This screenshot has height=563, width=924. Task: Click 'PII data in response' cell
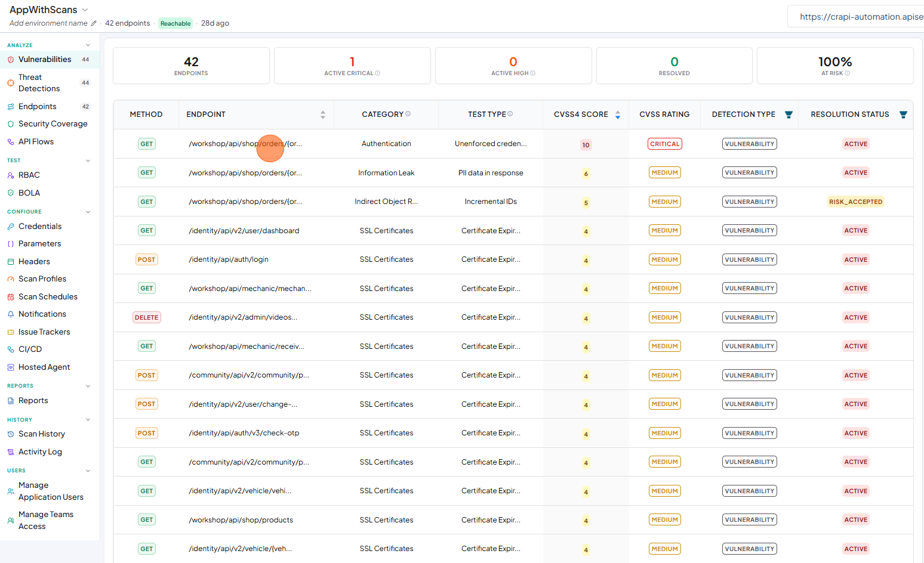491,173
